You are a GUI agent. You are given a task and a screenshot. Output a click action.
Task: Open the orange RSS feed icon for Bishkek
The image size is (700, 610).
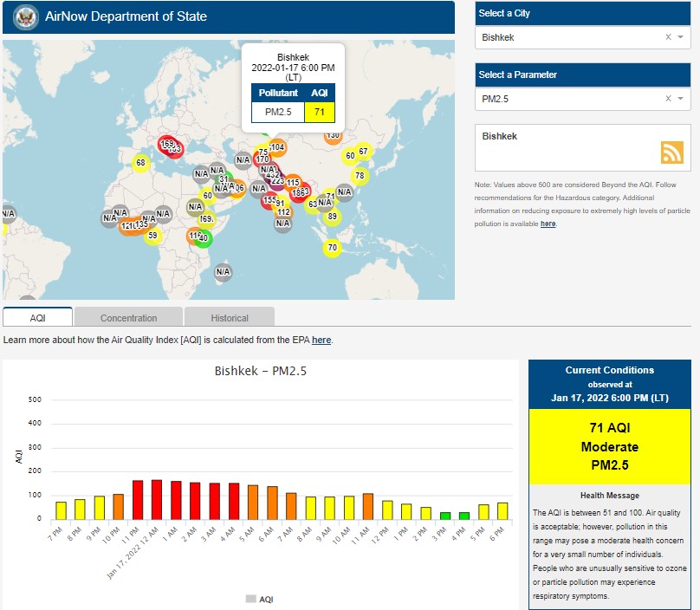[672, 152]
